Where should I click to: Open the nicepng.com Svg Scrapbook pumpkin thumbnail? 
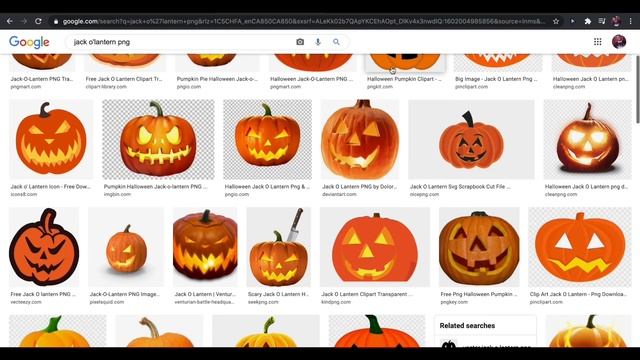(x=471, y=140)
